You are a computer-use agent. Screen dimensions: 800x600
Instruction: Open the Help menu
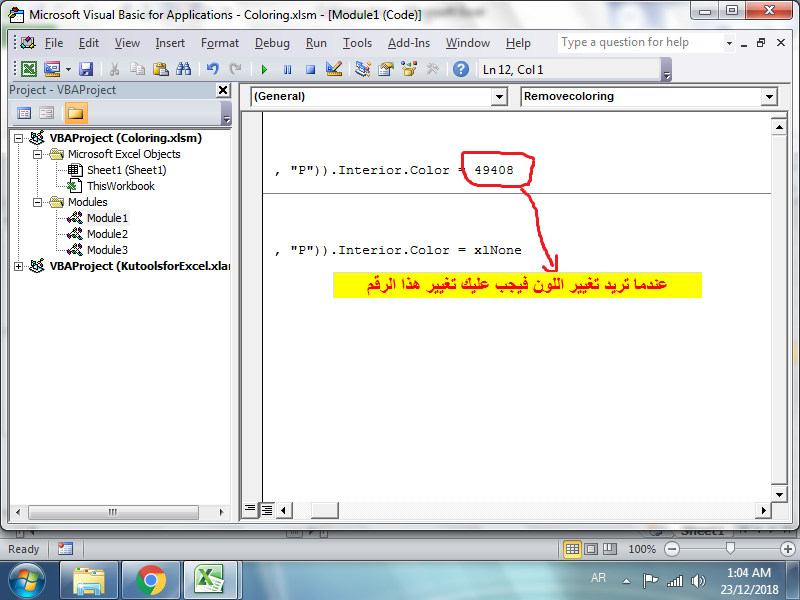point(518,43)
